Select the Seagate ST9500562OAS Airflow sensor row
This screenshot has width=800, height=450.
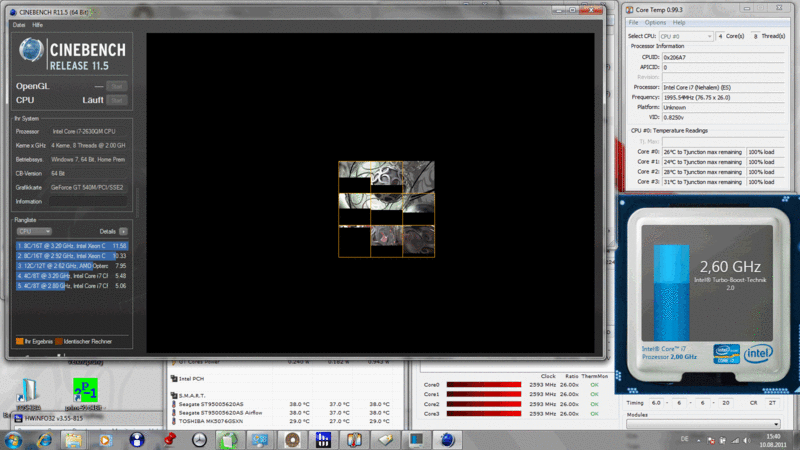pos(284,413)
